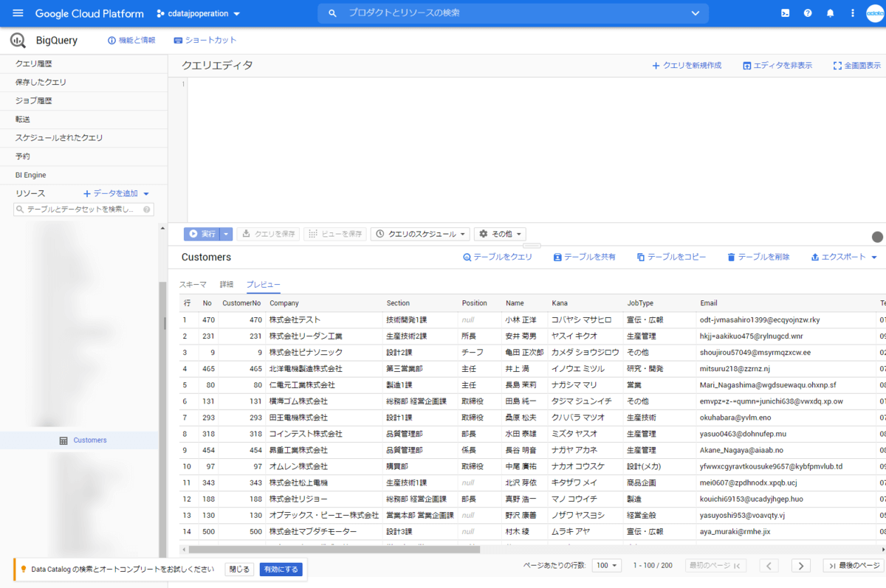Viewport: 886px width, 588px height.
Task: Open the 実行 button dropdown arrow
Action: pyautogui.click(x=227, y=234)
